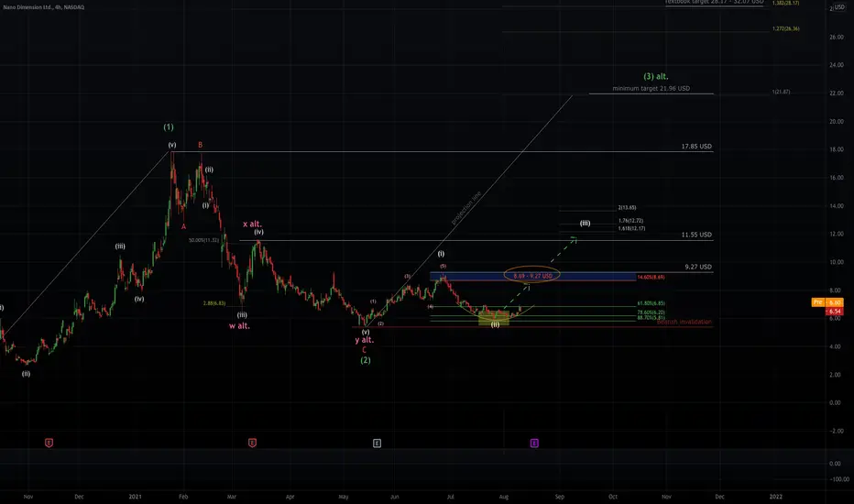Click the May label on time axis
Viewport: 854px width, 504px height.
point(343,497)
